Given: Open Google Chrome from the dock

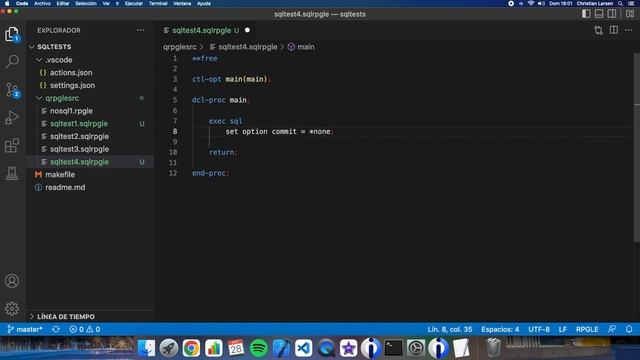Looking at the screenshot, I should pos(191,348).
